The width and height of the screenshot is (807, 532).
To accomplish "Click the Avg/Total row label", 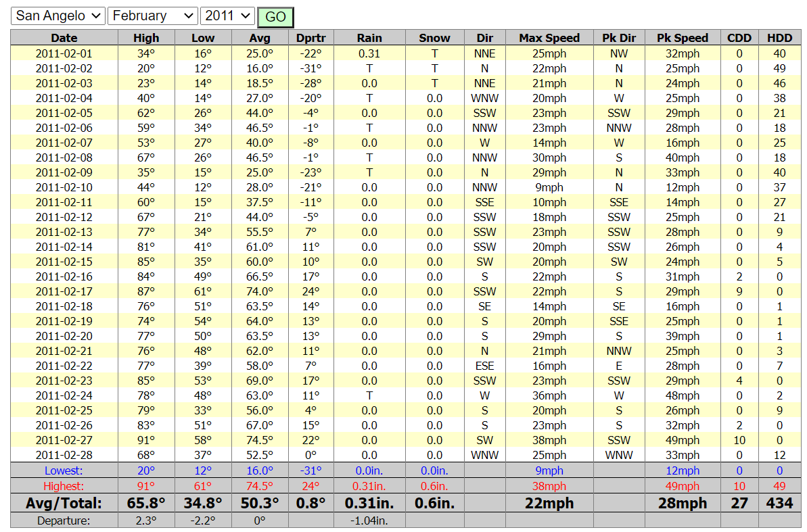I will coord(64,503).
